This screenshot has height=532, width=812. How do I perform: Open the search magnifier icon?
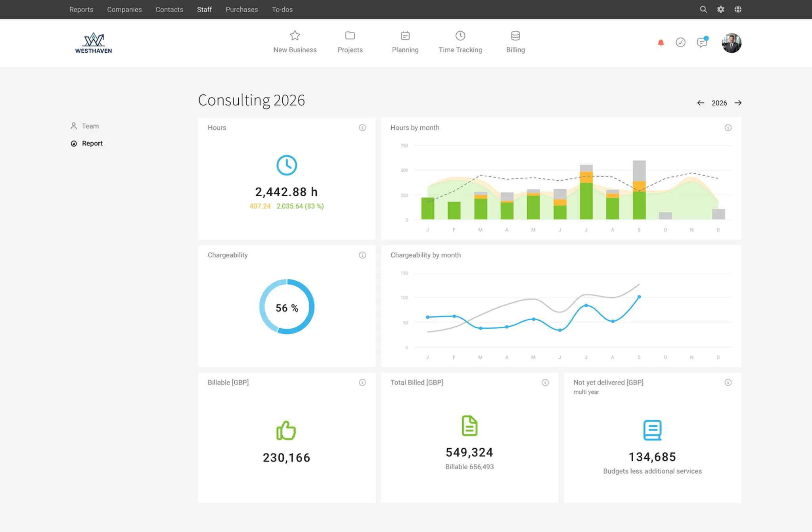(703, 9)
